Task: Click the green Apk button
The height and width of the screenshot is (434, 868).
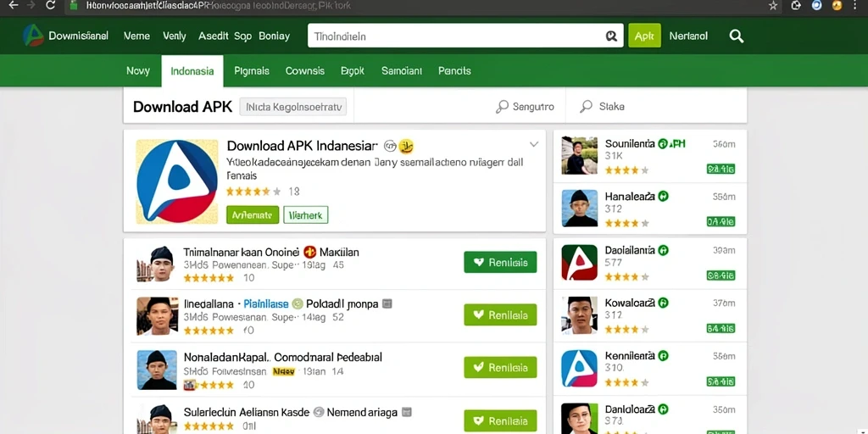Action: 644,36
